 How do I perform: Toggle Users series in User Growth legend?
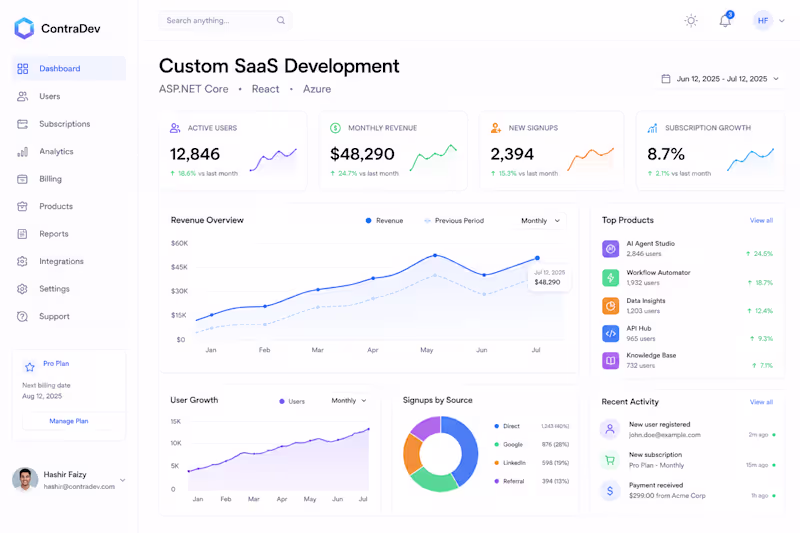(292, 401)
